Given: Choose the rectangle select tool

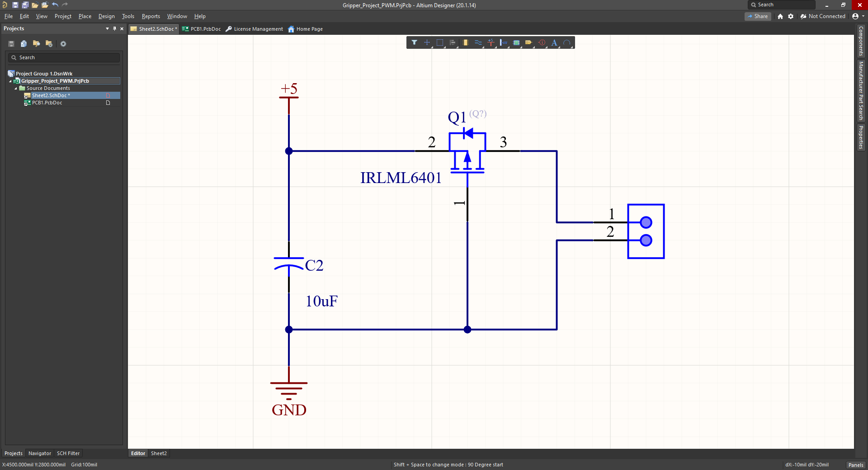Looking at the screenshot, I should 439,42.
